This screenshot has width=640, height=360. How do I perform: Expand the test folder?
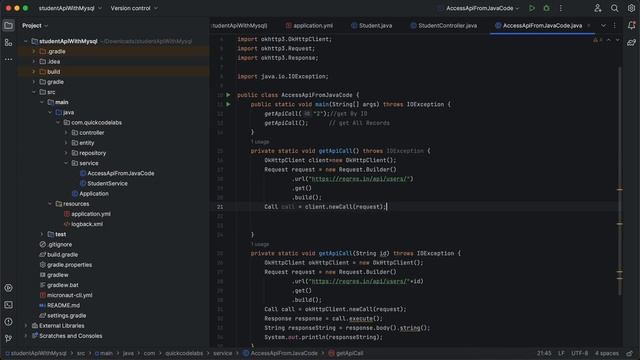tap(42, 234)
